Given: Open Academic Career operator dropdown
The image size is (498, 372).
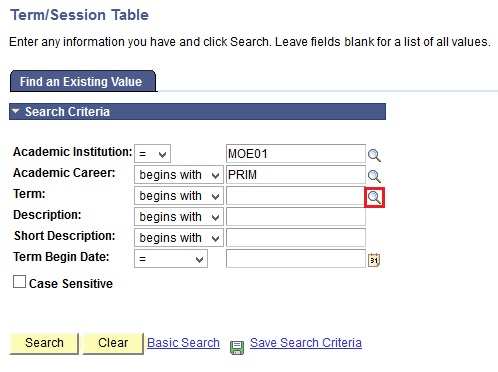Looking at the screenshot, I should tap(179, 175).
